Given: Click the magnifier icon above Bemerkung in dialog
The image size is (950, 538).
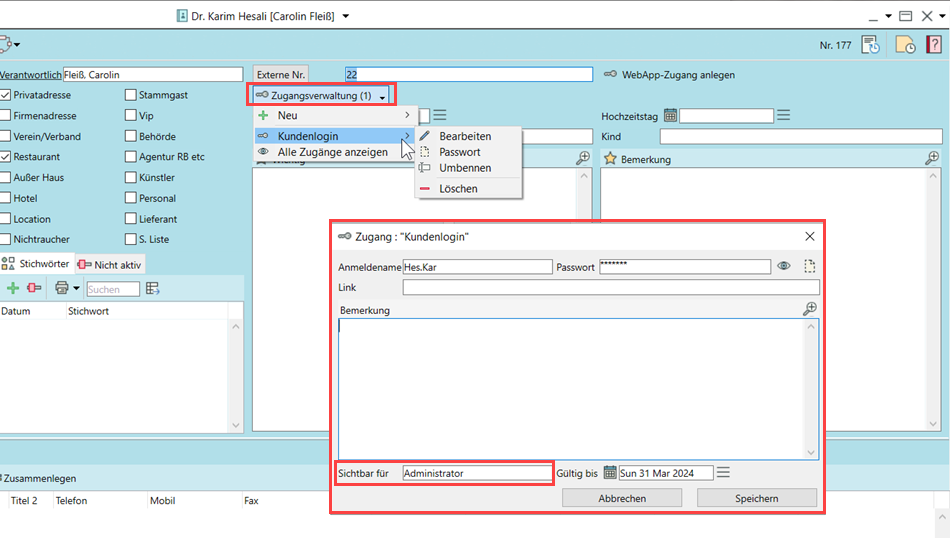Looking at the screenshot, I should click(x=810, y=310).
